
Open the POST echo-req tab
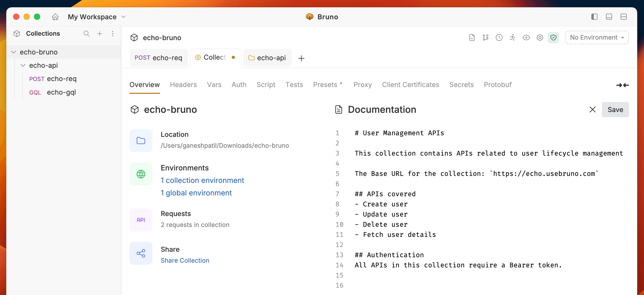pyautogui.click(x=159, y=58)
